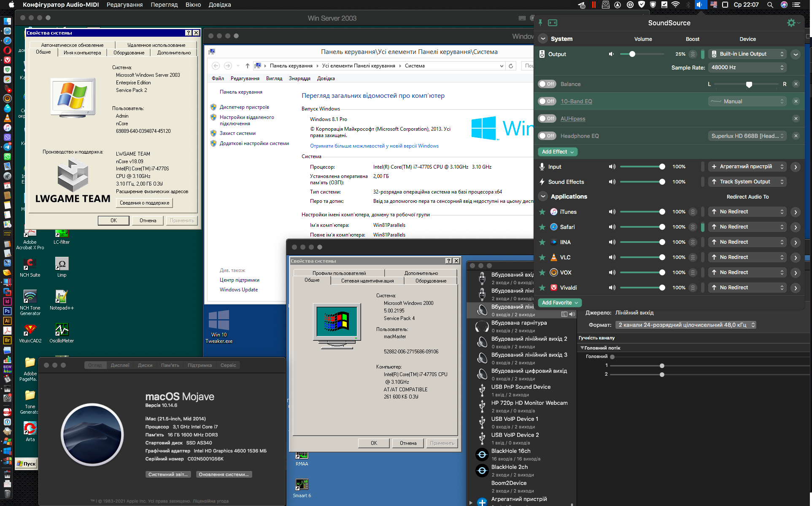Expand Output advanced options chevron
Viewport: 812px width, 506px height.
point(796,54)
